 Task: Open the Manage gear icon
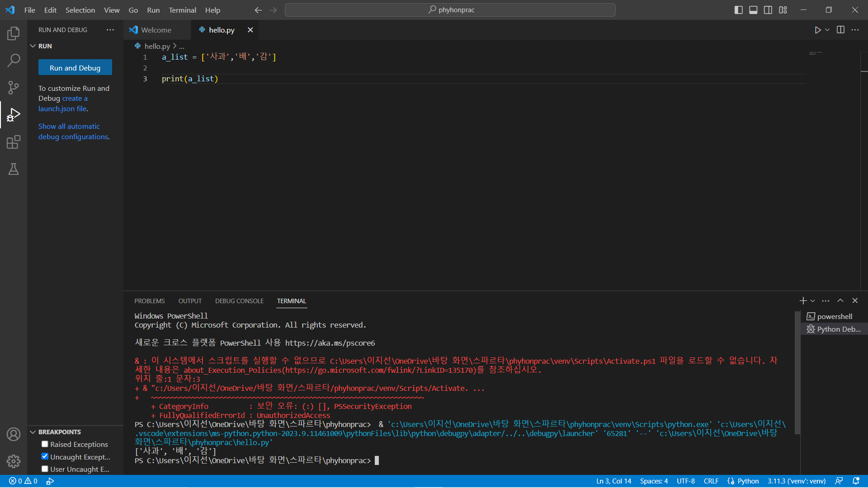[14, 461]
